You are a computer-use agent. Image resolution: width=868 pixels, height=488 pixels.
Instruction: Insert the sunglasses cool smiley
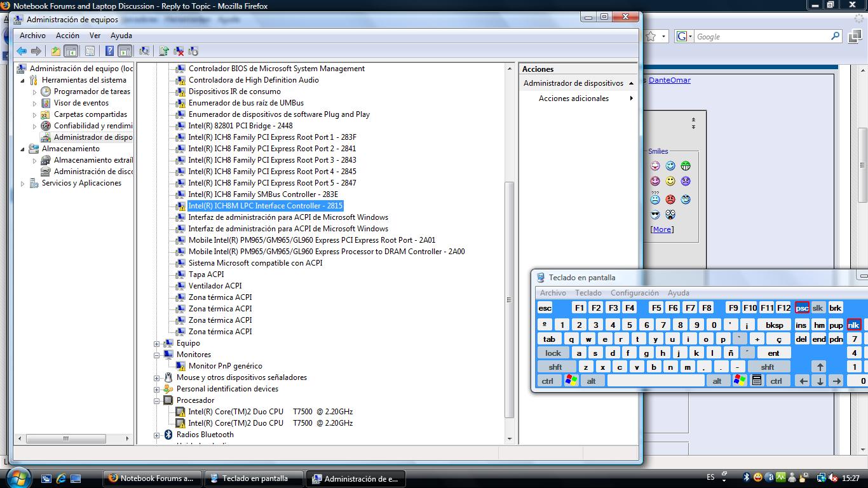click(x=655, y=215)
